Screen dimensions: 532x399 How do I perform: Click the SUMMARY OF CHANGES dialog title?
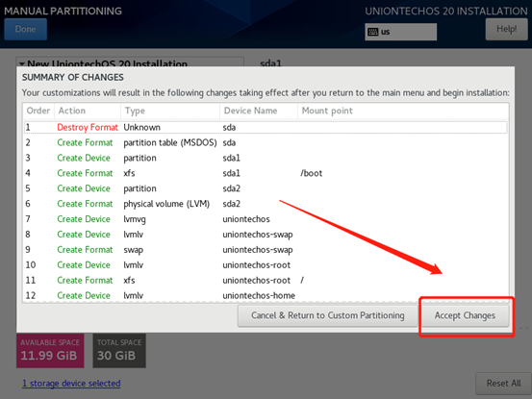[x=73, y=77]
